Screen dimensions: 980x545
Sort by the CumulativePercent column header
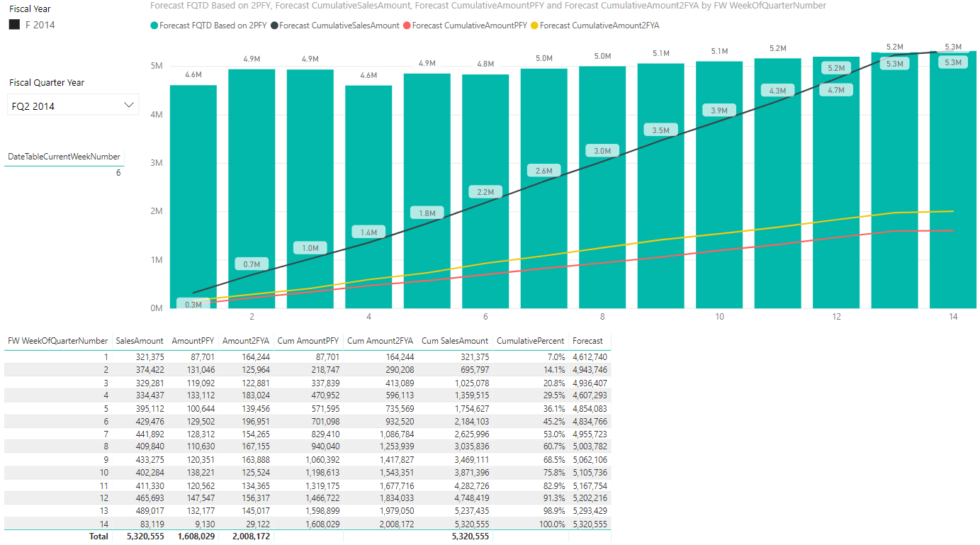531,341
